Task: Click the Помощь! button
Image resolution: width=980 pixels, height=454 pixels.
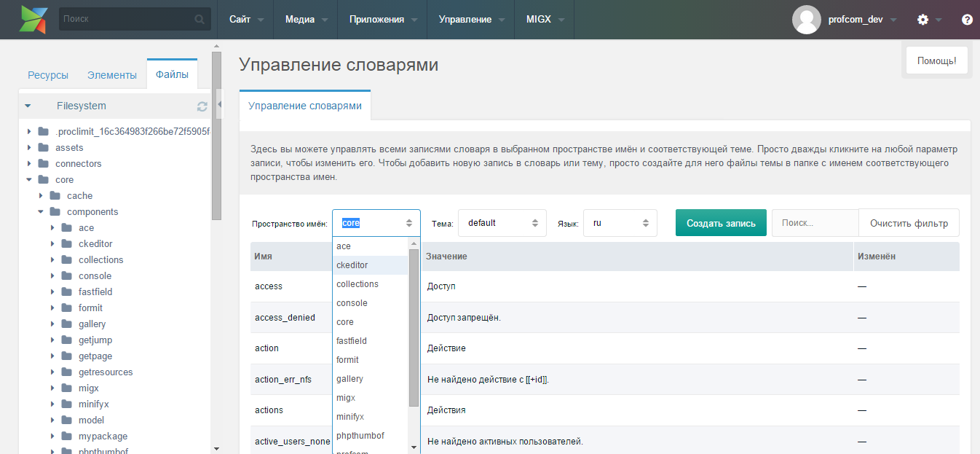Action: (936, 60)
